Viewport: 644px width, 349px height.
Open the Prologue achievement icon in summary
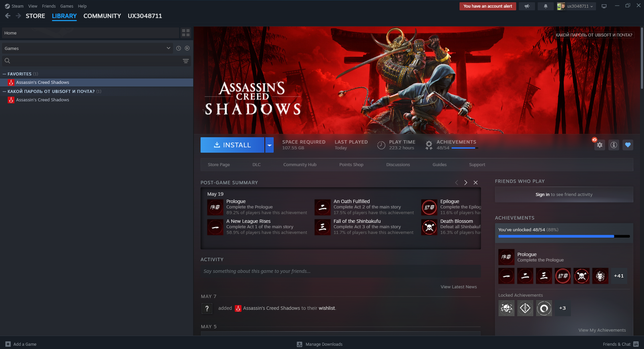click(215, 207)
